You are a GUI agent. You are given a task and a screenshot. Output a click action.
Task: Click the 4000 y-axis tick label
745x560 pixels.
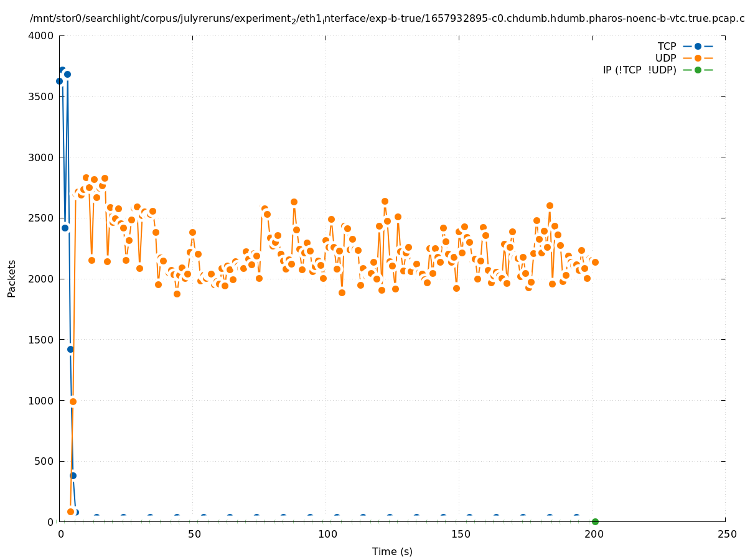(x=42, y=35)
